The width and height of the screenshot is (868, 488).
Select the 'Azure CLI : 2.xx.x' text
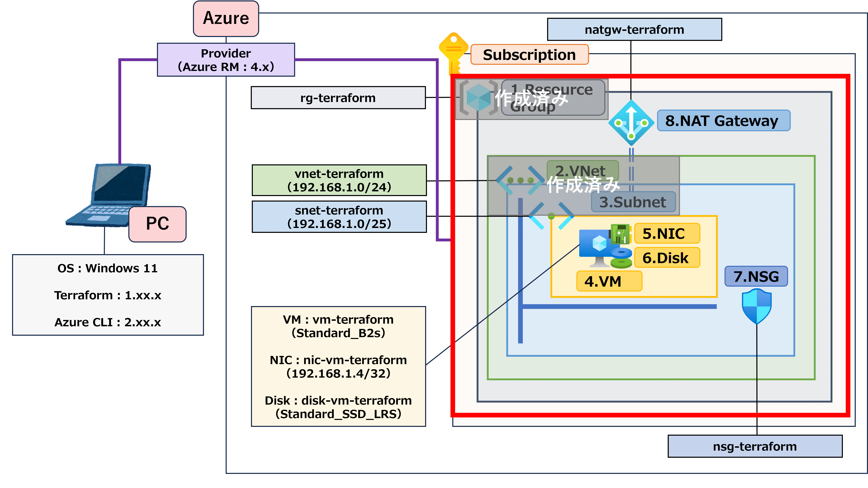(108, 322)
